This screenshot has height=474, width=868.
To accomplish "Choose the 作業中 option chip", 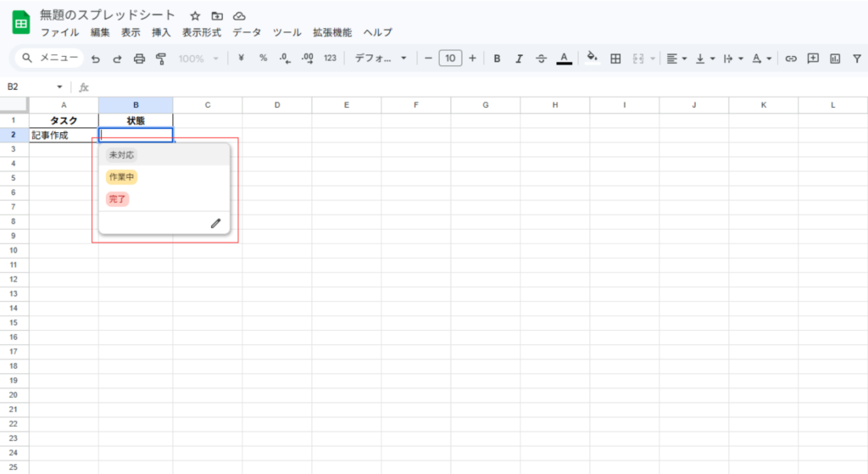I will click(x=121, y=177).
